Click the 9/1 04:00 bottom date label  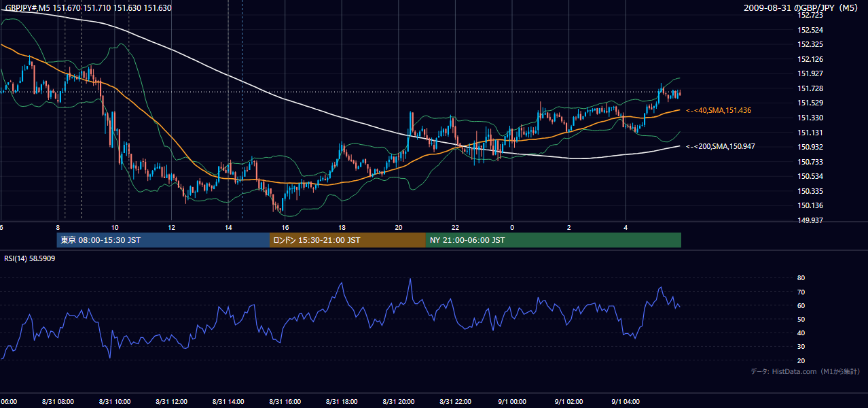click(x=626, y=401)
